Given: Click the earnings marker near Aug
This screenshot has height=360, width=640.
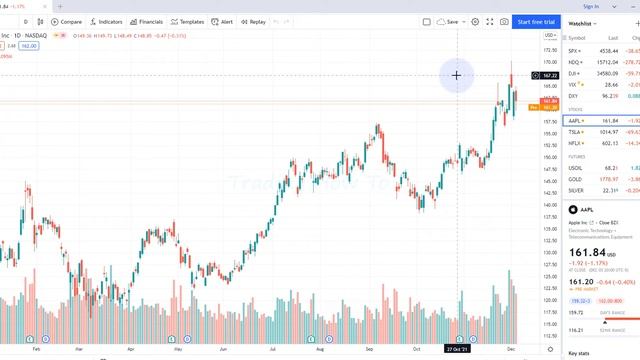Looking at the screenshot, I should tap(311, 339).
